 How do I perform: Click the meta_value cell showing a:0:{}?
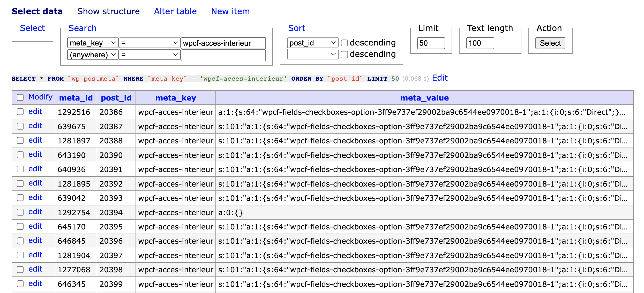click(x=424, y=212)
